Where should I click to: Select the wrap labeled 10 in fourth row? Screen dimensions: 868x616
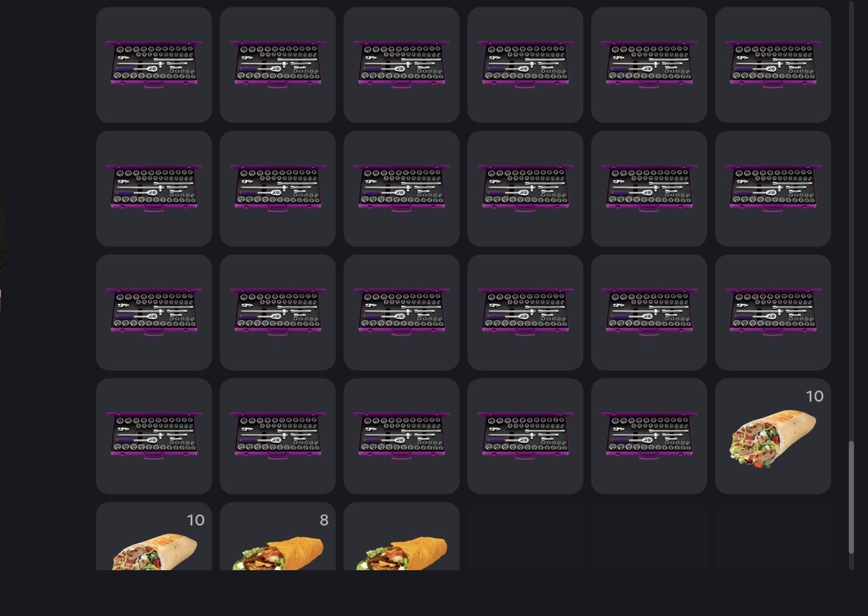click(773, 436)
